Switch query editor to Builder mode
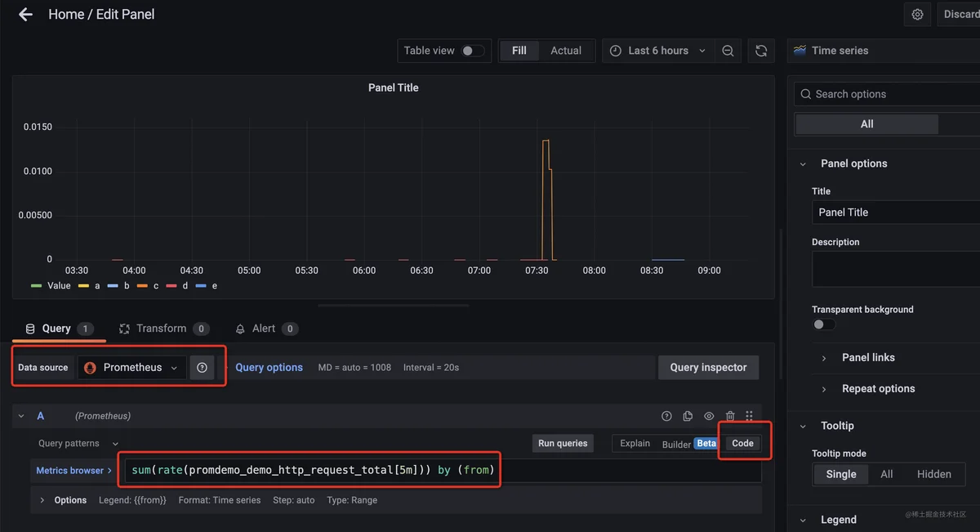This screenshot has width=980, height=532. click(x=676, y=444)
